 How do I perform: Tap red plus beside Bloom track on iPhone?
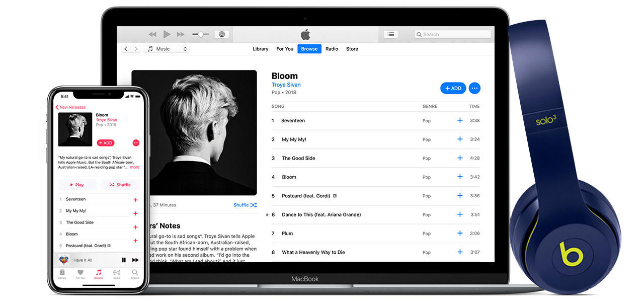(135, 241)
